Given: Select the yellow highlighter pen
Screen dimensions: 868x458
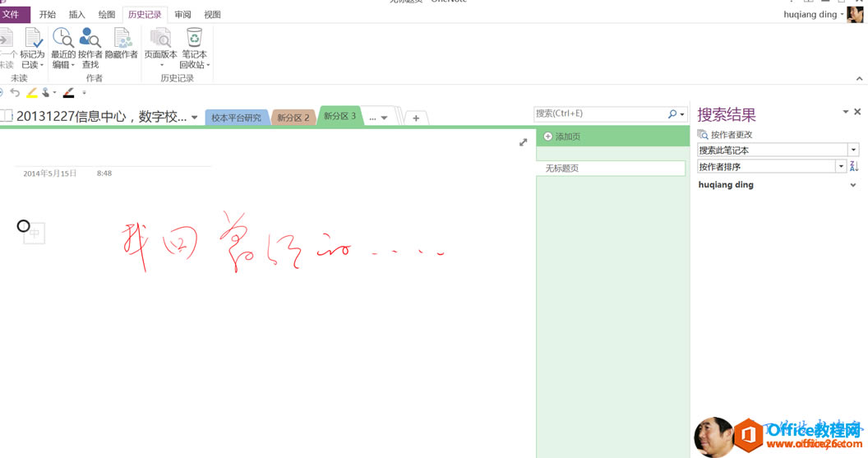Looking at the screenshot, I should (32, 92).
